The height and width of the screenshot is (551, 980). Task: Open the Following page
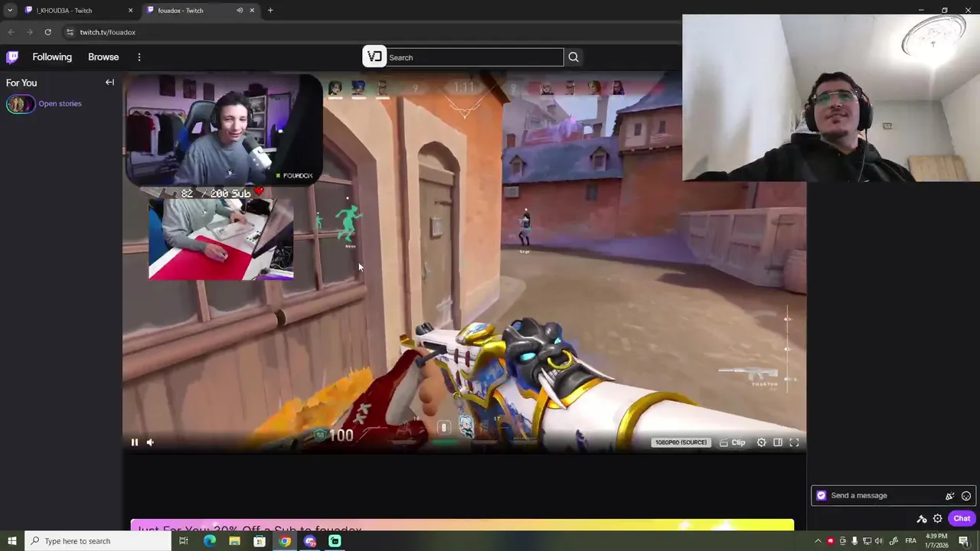point(52,57)
